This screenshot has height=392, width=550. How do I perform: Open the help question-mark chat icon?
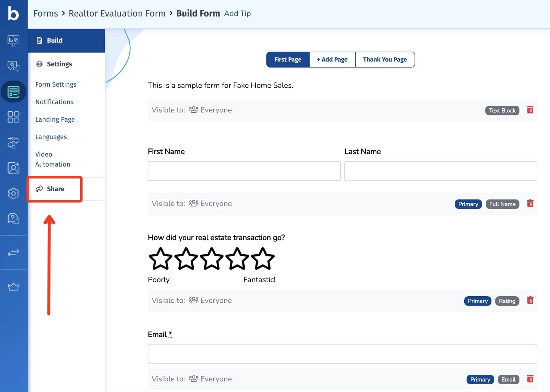(13, 219)
